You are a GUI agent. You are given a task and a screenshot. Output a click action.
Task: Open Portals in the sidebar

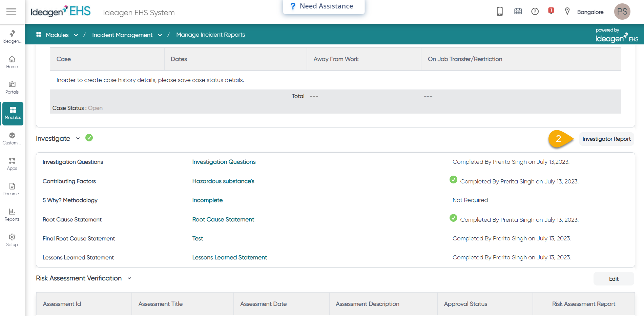12,87
